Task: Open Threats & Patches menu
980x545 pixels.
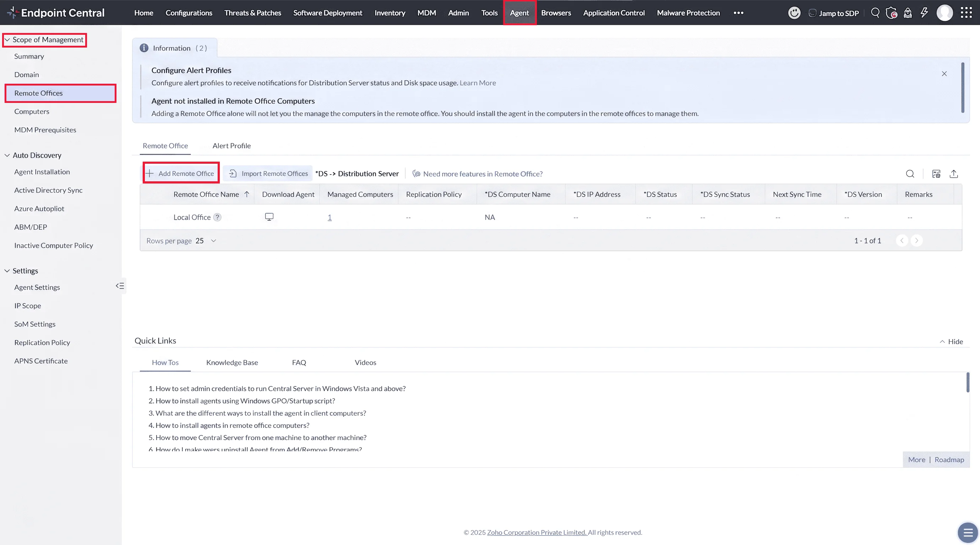Action: click(252, 13)
